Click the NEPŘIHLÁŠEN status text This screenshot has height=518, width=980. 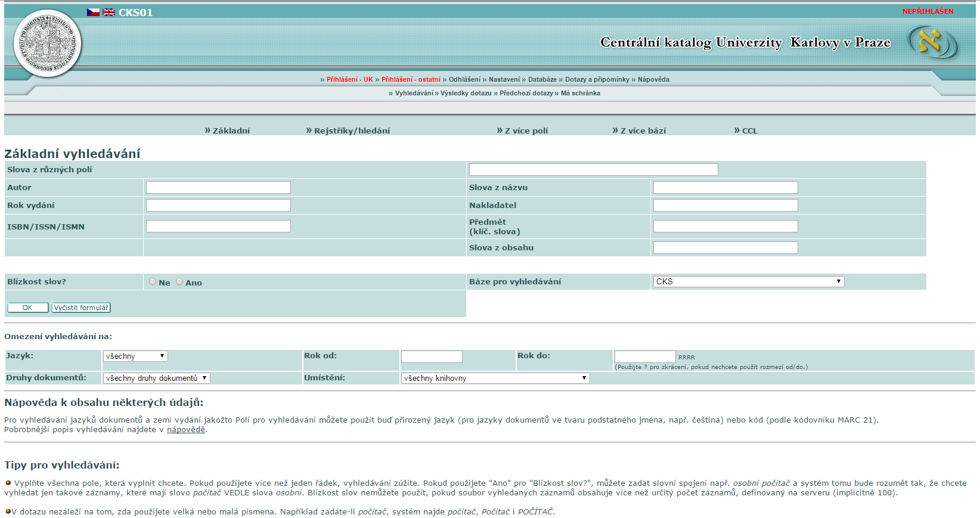tap(928, 11)
